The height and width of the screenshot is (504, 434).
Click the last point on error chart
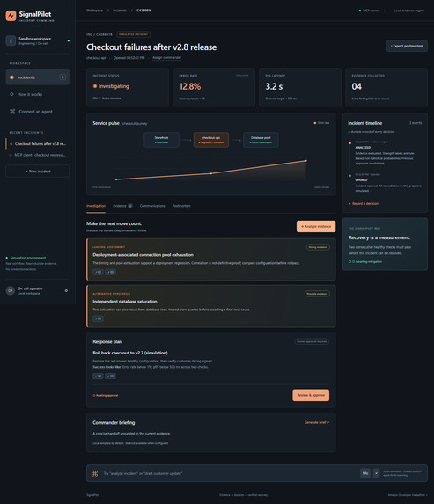pos(305,161)
